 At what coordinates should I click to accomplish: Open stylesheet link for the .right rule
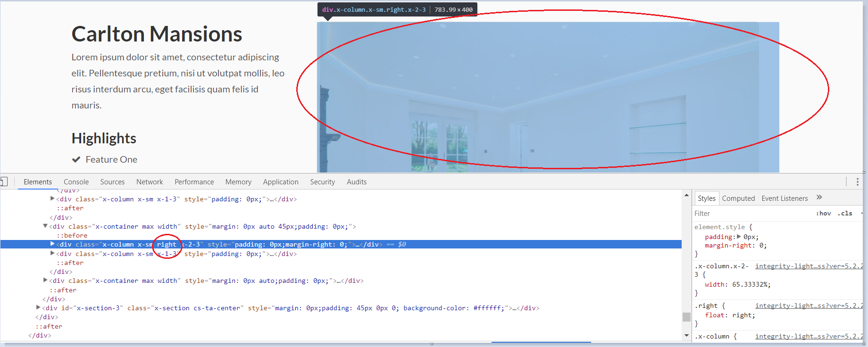pos(808,306)
